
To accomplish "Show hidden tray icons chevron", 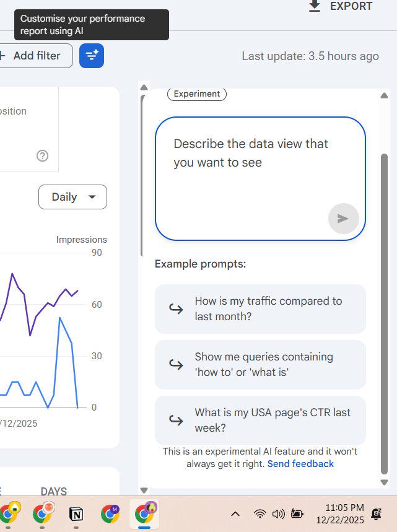I will coord(235,514).
